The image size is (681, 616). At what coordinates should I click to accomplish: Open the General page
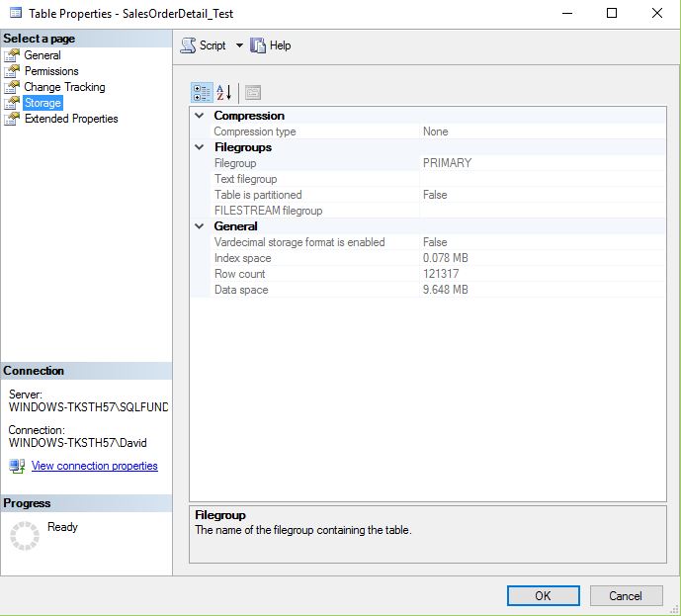pyautogui.click(x=43, y=55)
